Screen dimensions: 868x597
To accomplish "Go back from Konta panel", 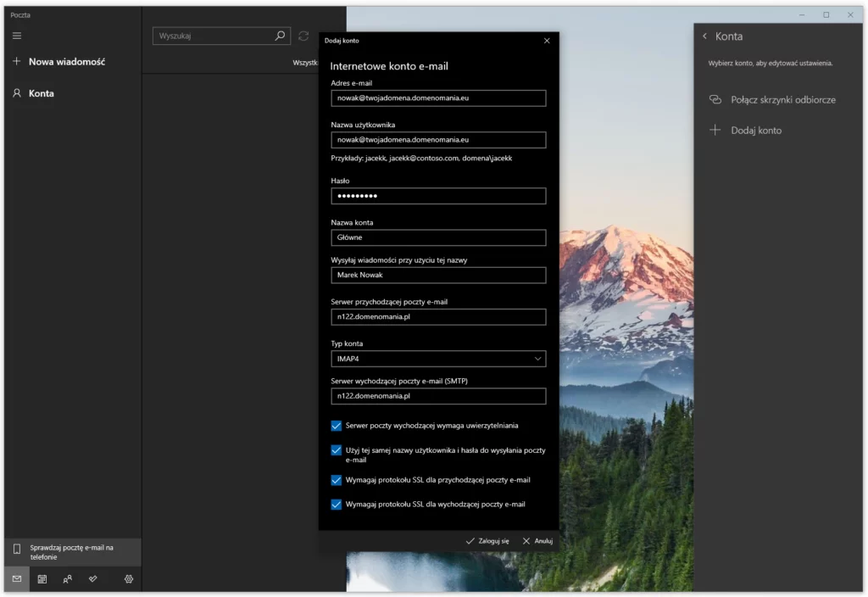I will pyautogui.click(x=704, y=36).
